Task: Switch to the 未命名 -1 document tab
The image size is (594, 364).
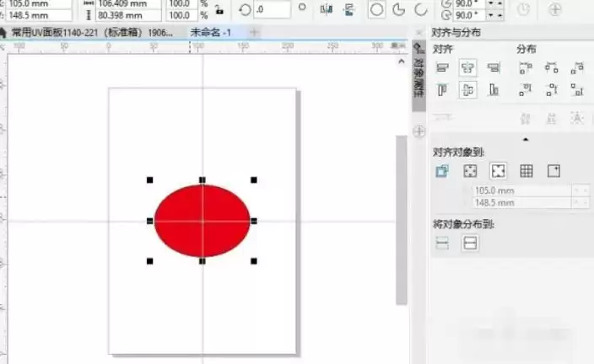Action: pyautogui.click(x=210, y=33)
